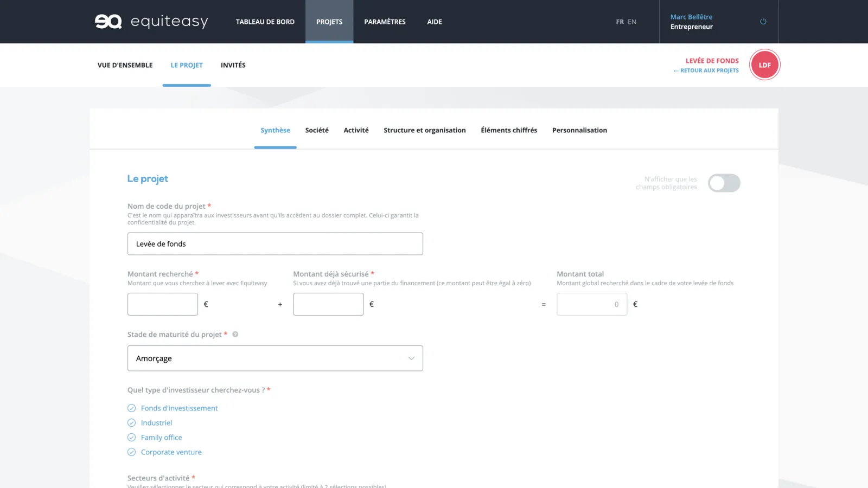Click the red LDF project badge
Screen dimensions: 868x488
(764, 65)
